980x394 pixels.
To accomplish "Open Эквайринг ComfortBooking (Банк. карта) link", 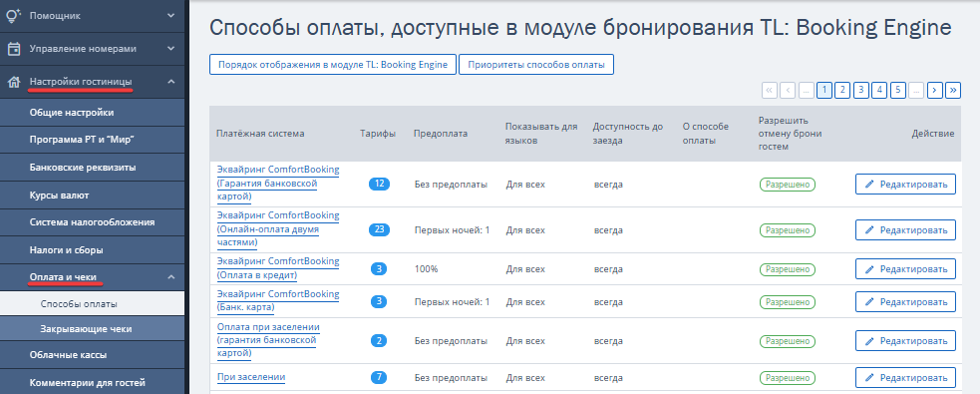I will 278,301.
